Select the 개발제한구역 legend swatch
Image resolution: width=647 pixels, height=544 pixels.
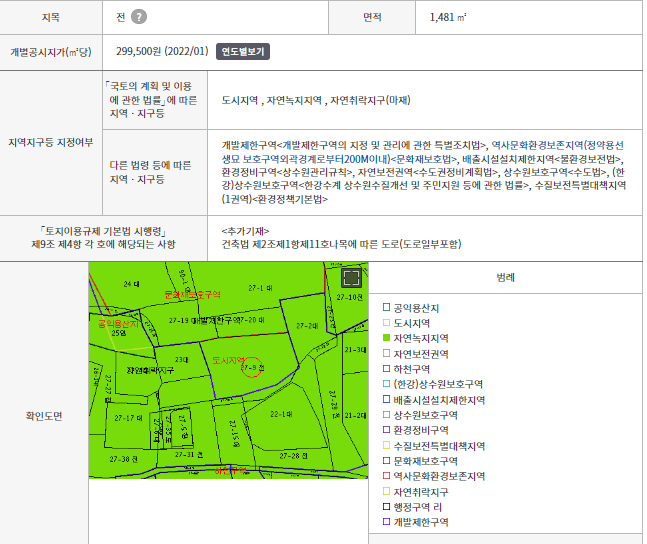(x=386, y=522)
